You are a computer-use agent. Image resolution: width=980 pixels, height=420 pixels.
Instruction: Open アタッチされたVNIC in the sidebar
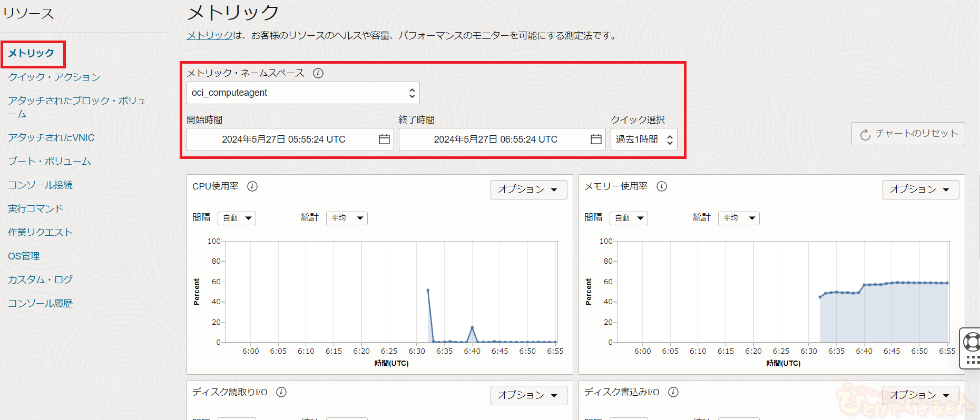pyautogui.click(x=51, y=137)
